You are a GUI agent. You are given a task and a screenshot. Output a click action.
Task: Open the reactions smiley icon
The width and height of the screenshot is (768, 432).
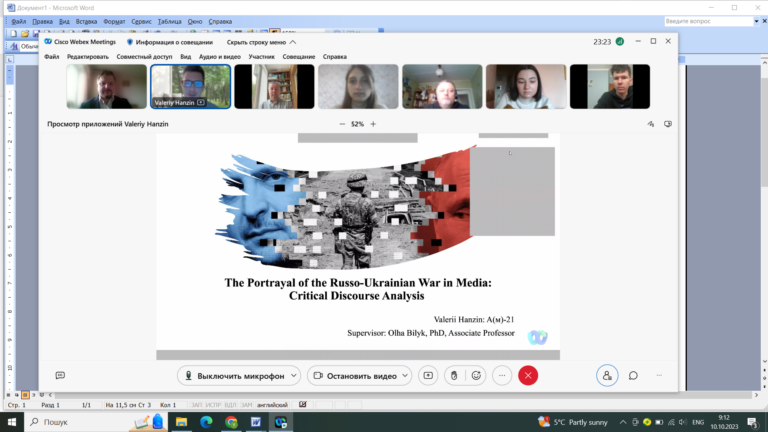[476, 376]
